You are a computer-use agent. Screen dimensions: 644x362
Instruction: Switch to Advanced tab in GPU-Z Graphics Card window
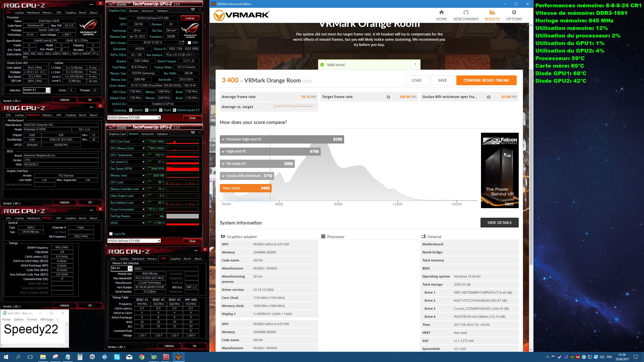(147, 11)
